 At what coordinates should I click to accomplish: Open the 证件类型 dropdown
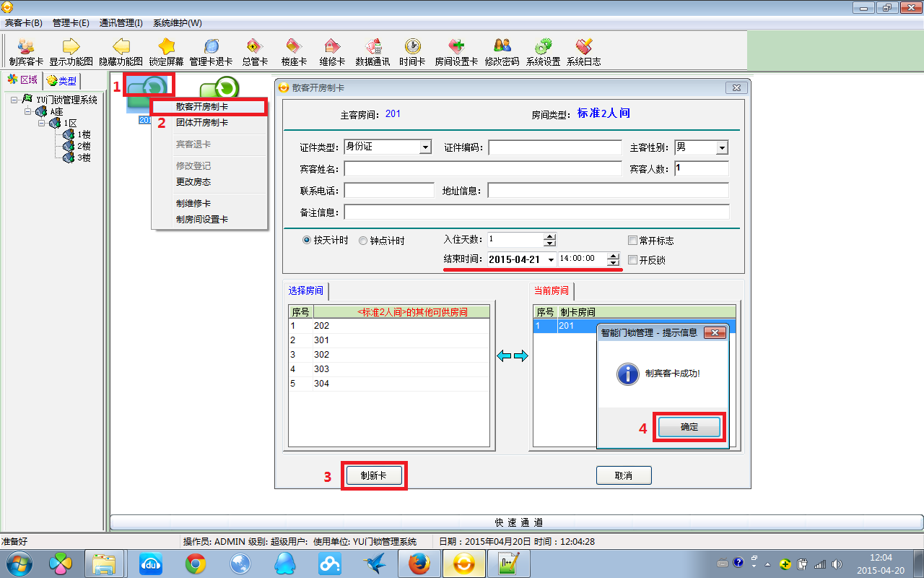424,147
